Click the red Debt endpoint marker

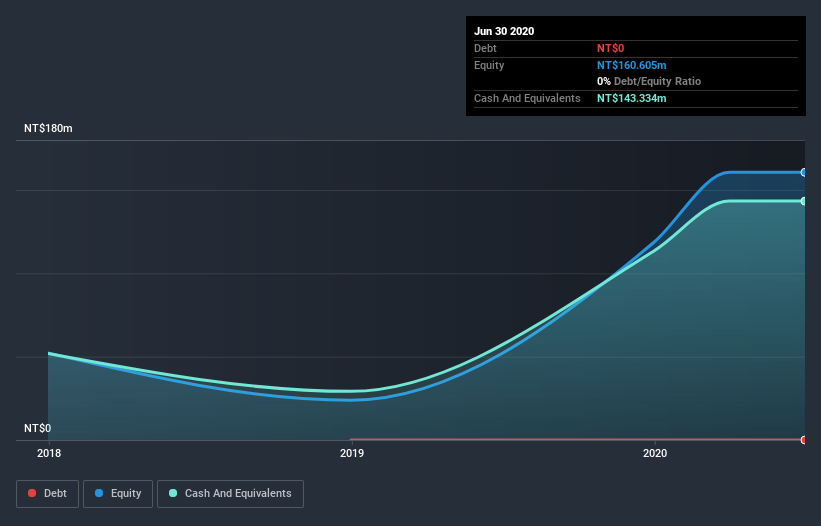coord(803,440)
